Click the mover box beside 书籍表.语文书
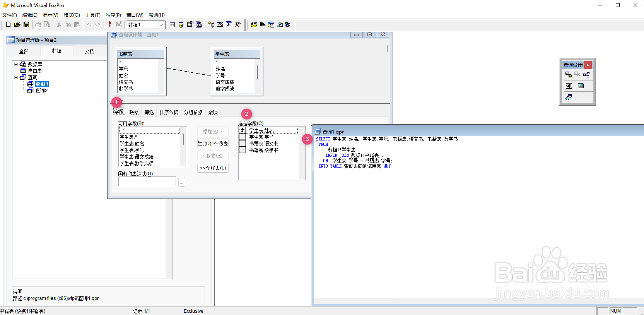 (x=243, y=144)
